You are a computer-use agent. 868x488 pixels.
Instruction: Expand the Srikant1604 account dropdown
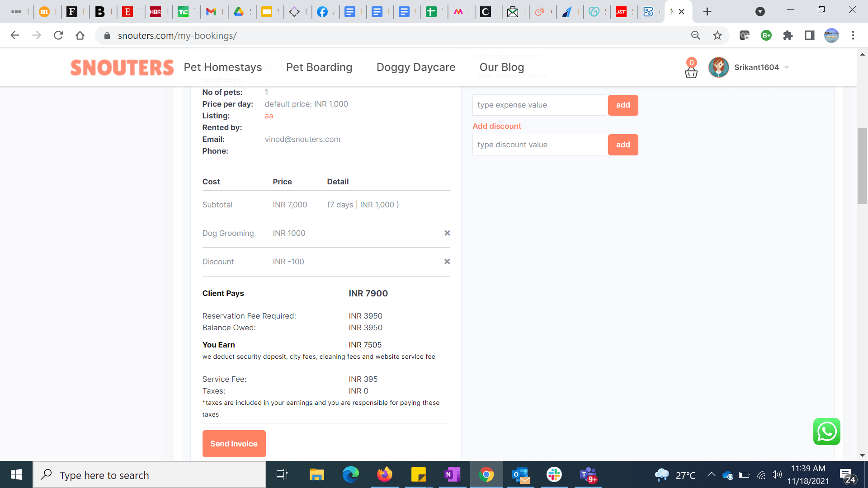[787, 67]
